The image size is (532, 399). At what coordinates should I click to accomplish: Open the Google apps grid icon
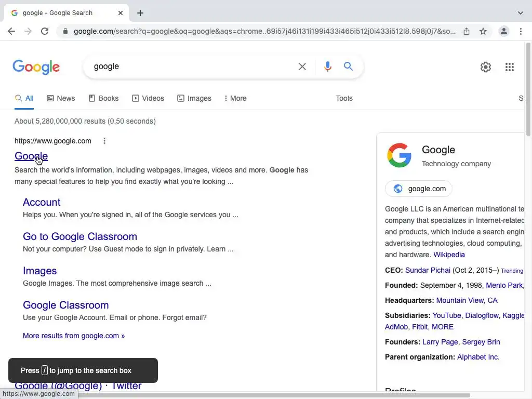(x=510, y=67)
